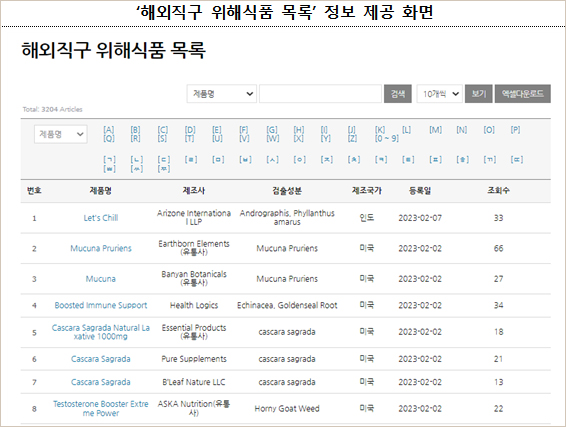This screenshot has height=427, width=566.
Task: Click the Horny Goat Weed ingredient cell
Action: 287,409
